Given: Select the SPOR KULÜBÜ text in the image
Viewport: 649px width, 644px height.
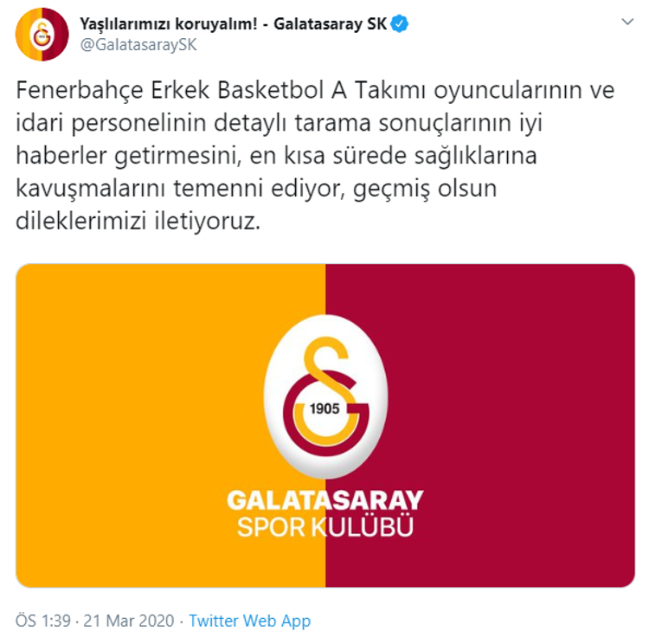Looking at the screenshot, I should point(324,527).
